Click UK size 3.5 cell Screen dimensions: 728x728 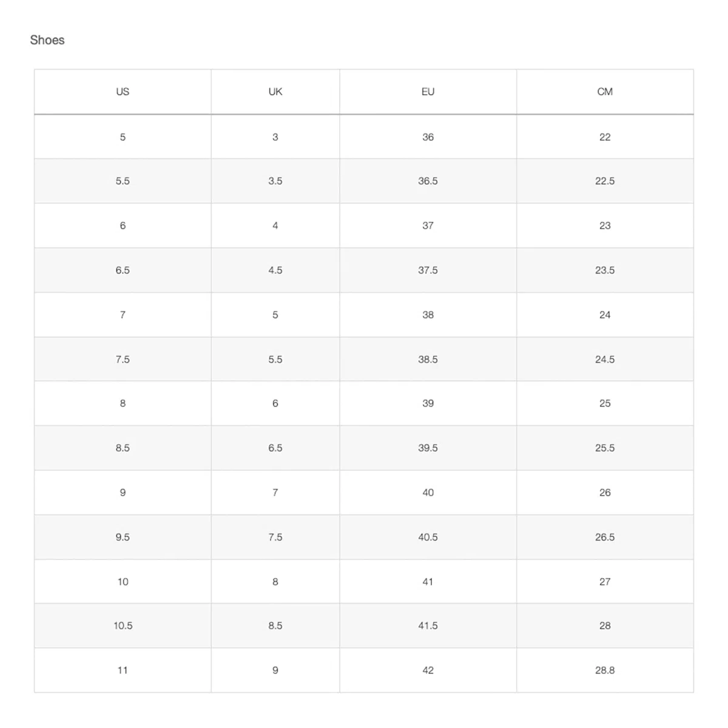tap(275, 181)
